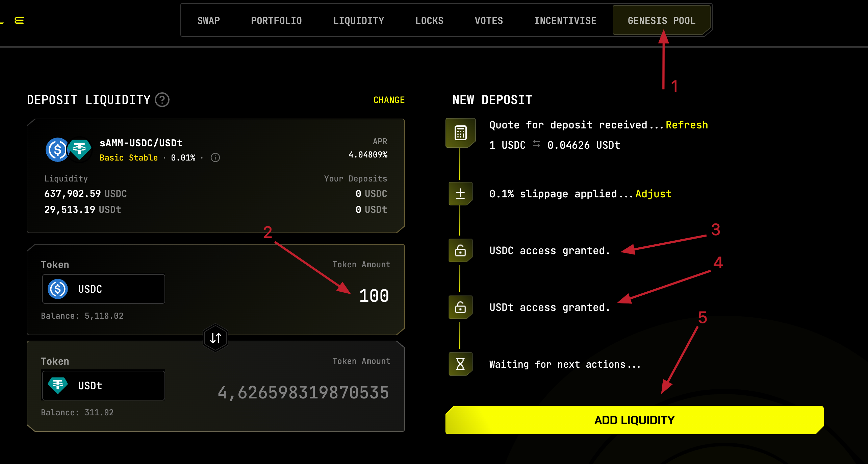Click the 'Your Deposits' label in pool card
The height and width of the screenshot is (464, 868).
pyautogui.click(x=356, y=179)
